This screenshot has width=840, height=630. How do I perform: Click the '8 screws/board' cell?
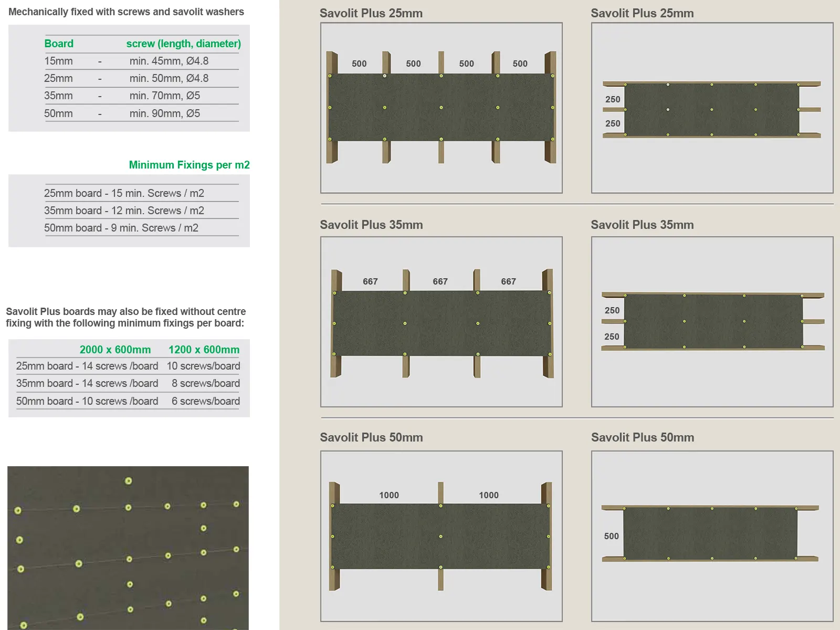[x=206, y=383]
